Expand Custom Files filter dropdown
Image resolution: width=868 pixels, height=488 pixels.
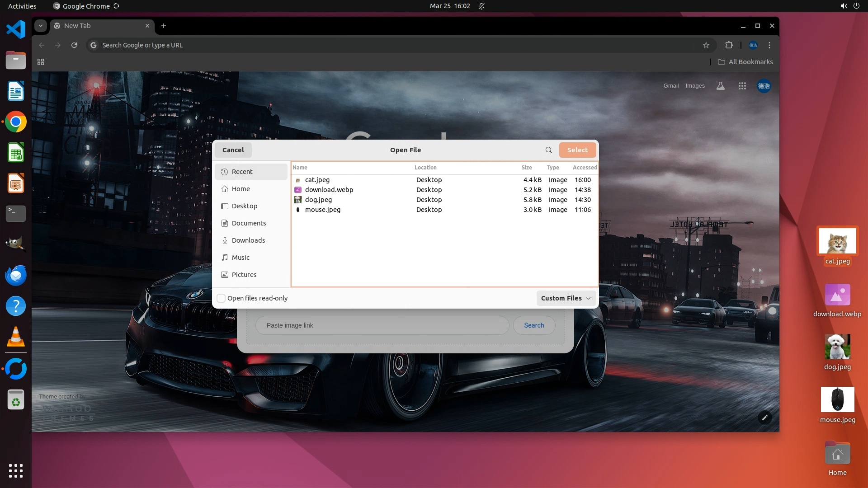click(566, 298)
